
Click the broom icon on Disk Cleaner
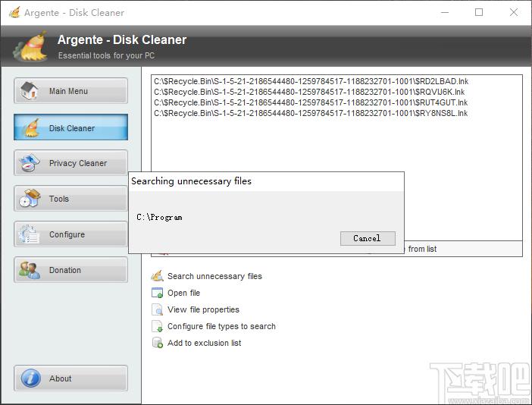click(x=32, y=127)
